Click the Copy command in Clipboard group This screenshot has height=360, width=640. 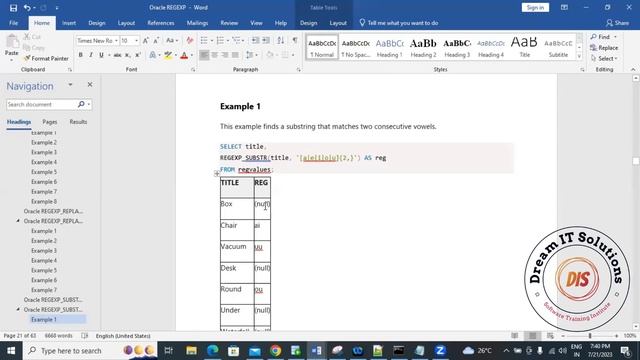tap(34, 47)
